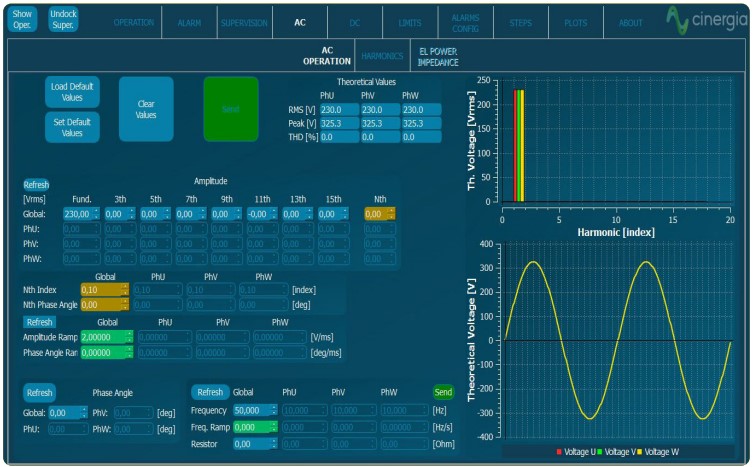Refresh the Phase Angle section
The image size is (753, 467).
pos(37,393)
